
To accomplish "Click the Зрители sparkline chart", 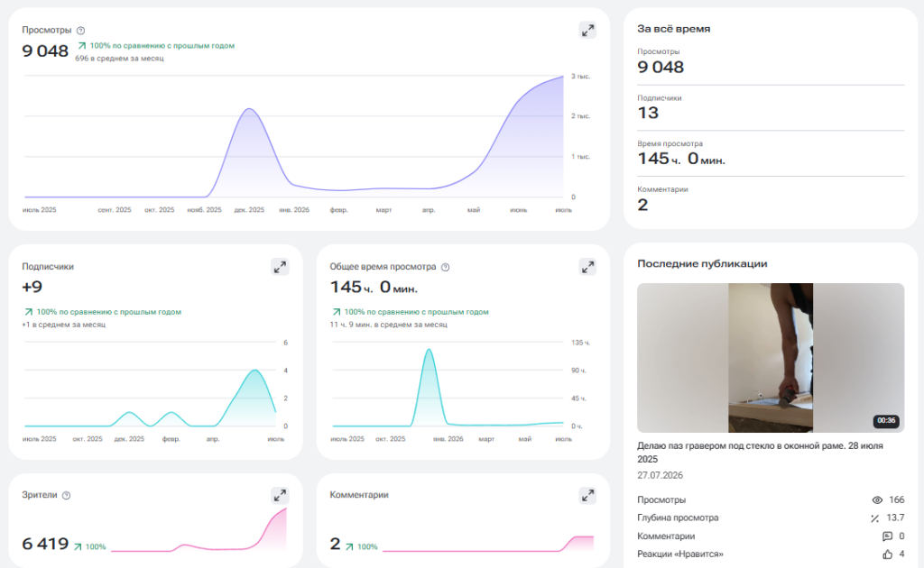I will 199,530.
